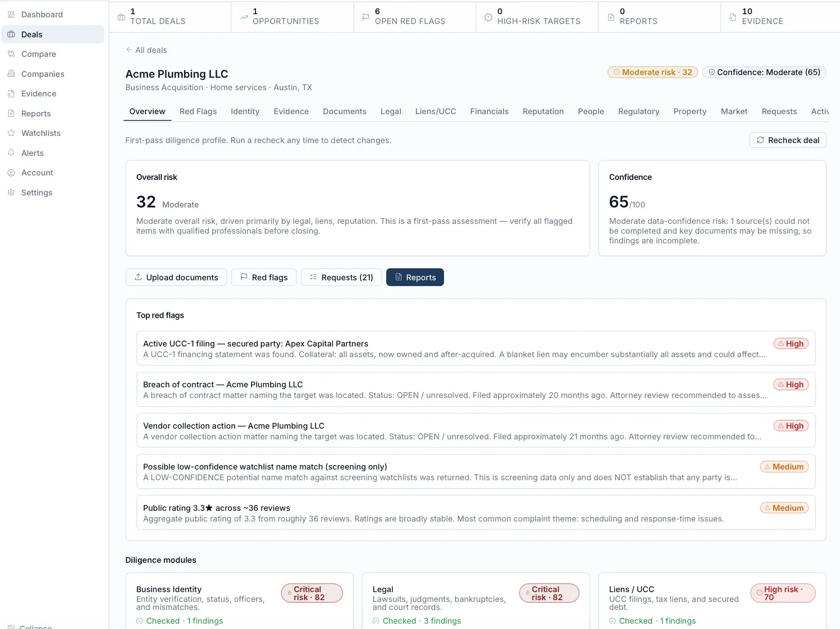Open Compare in the sidebar
The height and width of the screenshot is (629, 840).
(53, 54)
